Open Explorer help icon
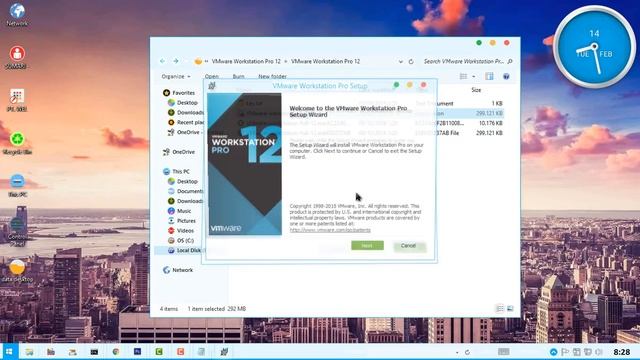The width and height of the screenshot is (640, 360). pos(506,76)
